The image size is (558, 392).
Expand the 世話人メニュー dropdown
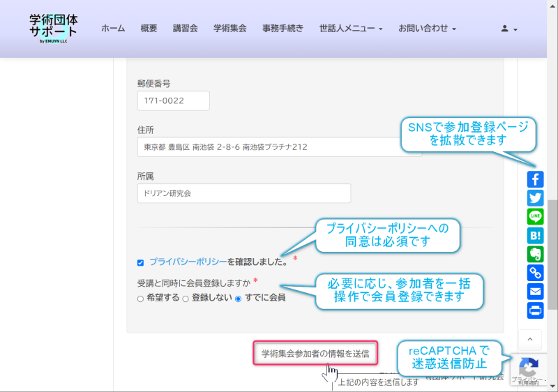click(x=351, y=29)
